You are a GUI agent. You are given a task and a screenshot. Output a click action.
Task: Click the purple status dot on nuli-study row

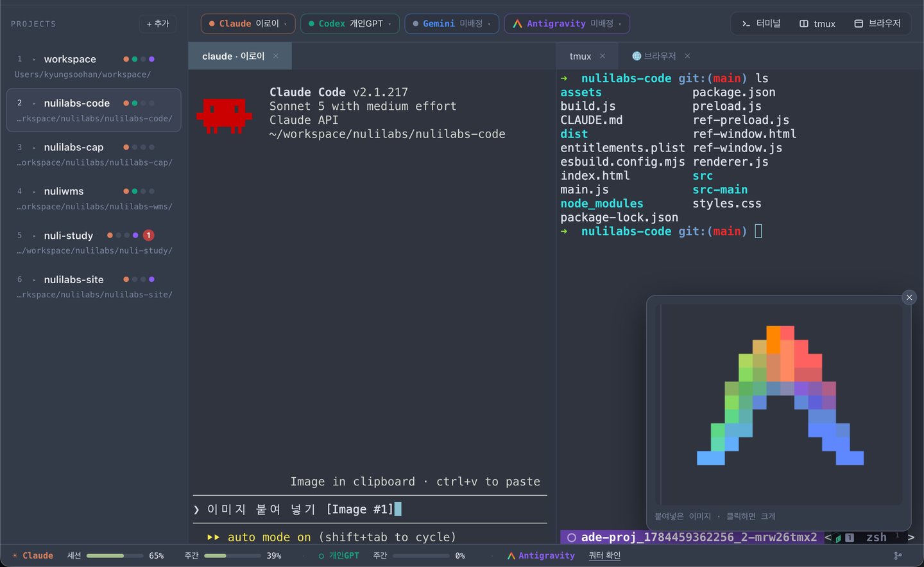click(135, 236)
